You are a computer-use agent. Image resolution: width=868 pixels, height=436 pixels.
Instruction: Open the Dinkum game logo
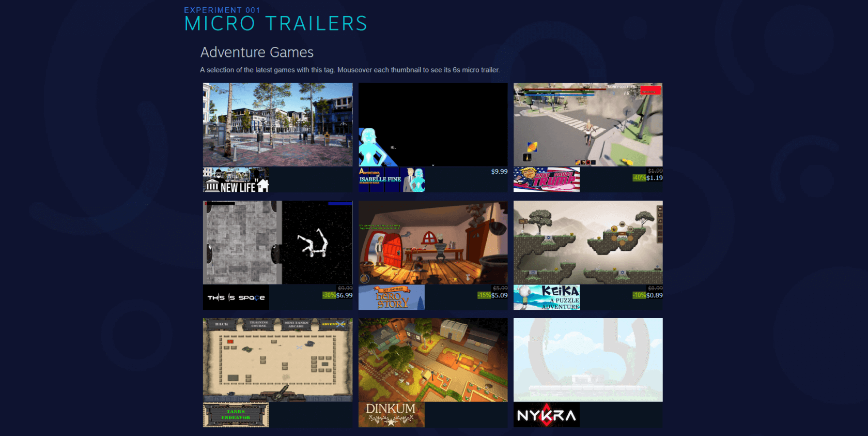[x=392, y=415]
